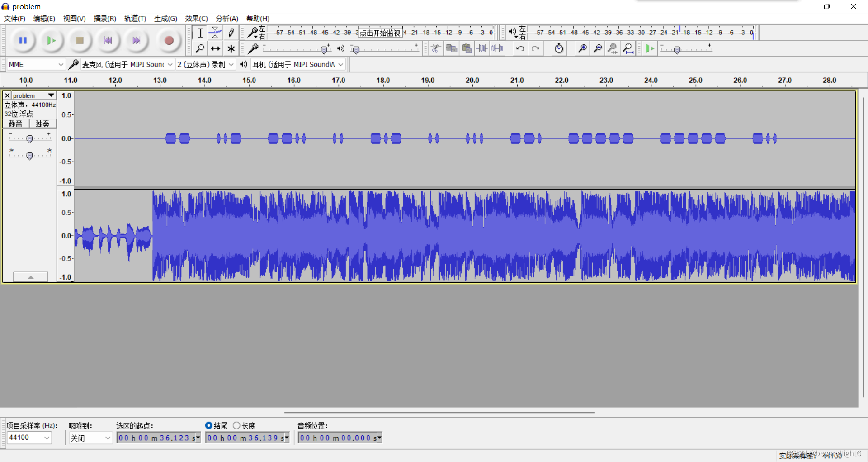Open the 生成(G) menu
Screen dimensions: 868x462
tap(165, 19)
